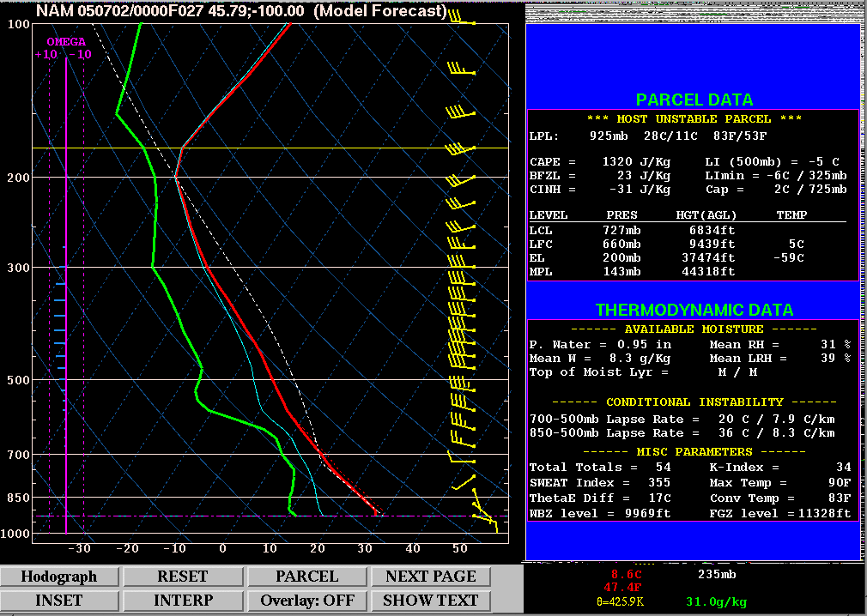Open the INSET option
The image size is (867, 616).
pos(59,601)
